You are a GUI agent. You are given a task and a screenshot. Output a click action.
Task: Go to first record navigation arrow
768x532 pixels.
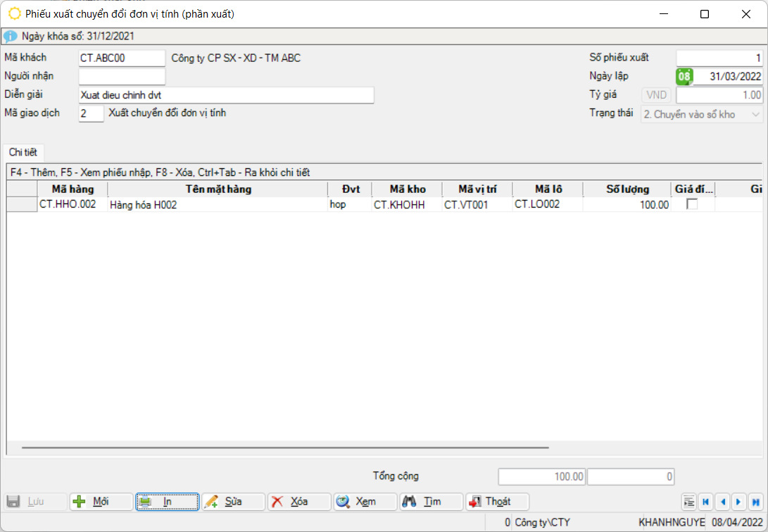coord(705,502)
